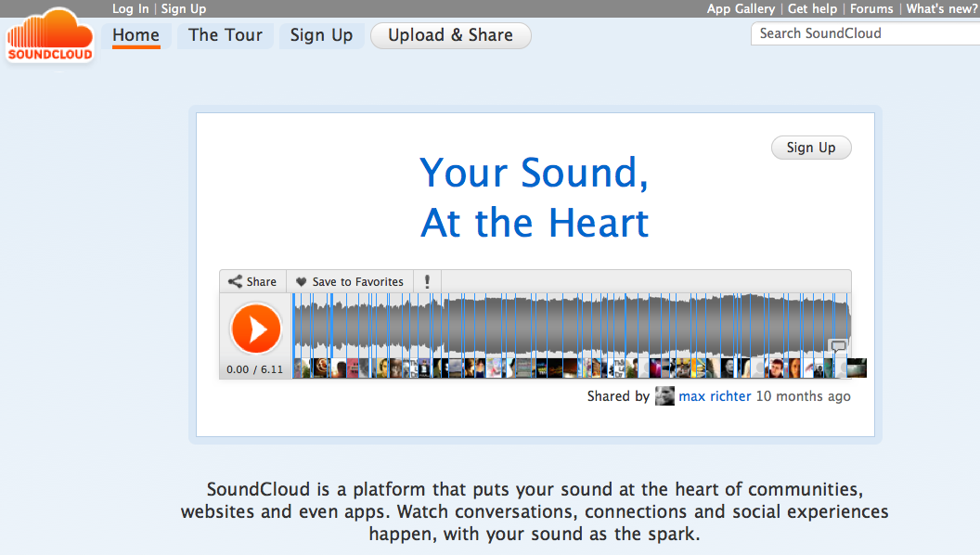This screenshot has height=555, width=980.
Task: Click Sign Up button inside the banner
Action: 810,148
